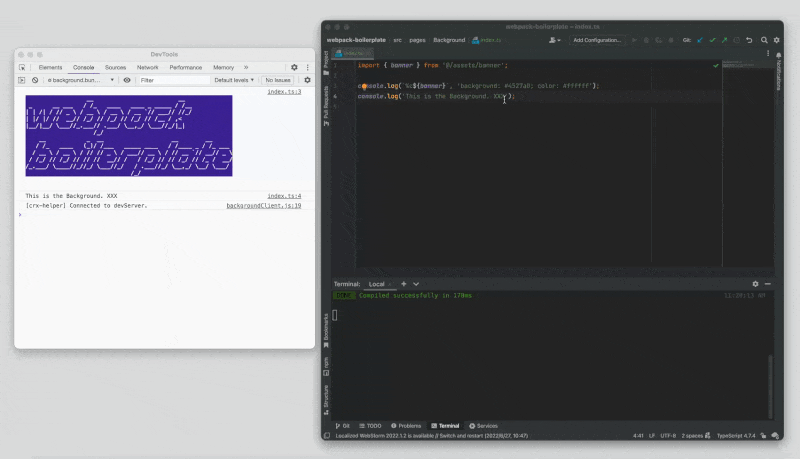Click the green inspection checkmark in editor
Viewport: 800px width, 459px height.
[716, 65]
